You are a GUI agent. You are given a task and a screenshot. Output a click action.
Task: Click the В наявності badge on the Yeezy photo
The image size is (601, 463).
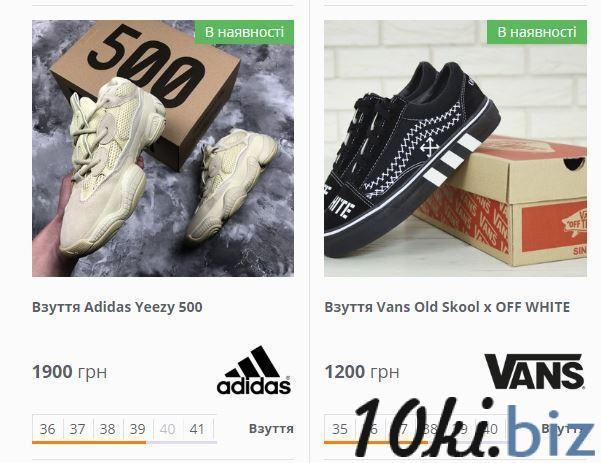click(x=244, y=32)
